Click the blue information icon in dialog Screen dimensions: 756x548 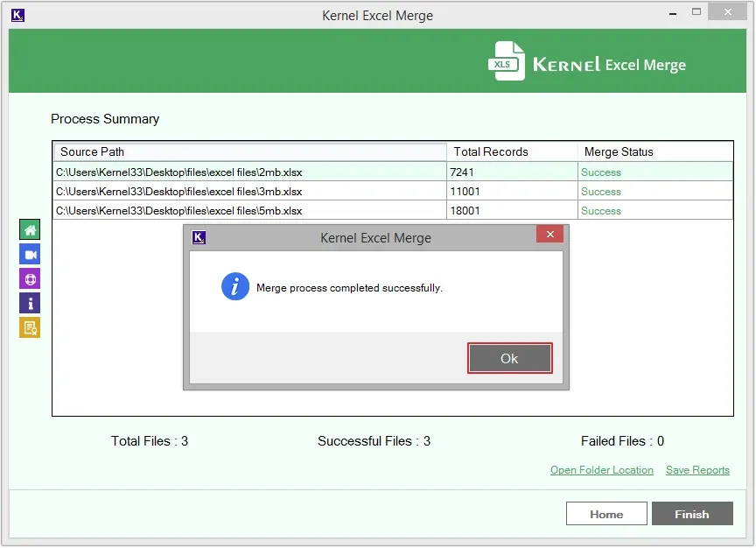[x=234, y=287]
